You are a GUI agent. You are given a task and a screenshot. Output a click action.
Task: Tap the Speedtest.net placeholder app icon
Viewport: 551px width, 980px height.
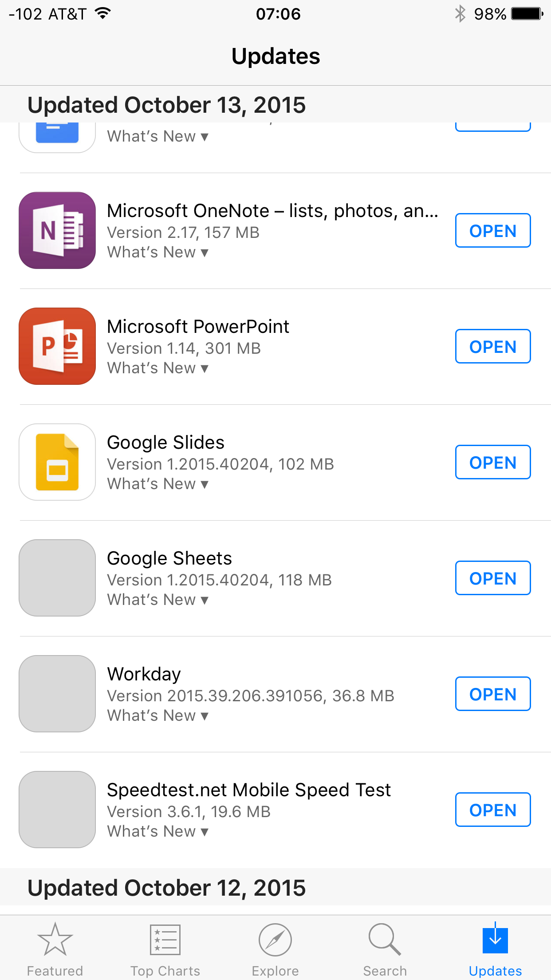57,810
